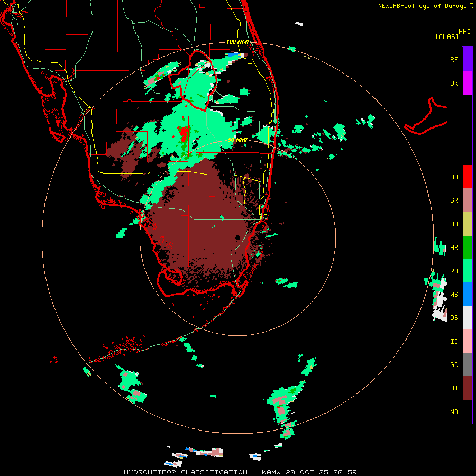Click the IC light pink legend swatch

[x=467, y=341]
